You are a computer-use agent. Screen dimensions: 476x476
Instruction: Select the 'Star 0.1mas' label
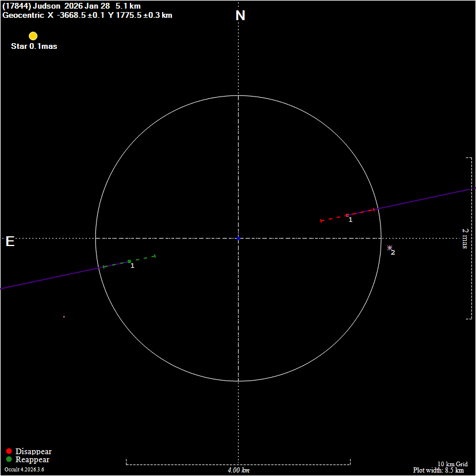coord(34,46)
